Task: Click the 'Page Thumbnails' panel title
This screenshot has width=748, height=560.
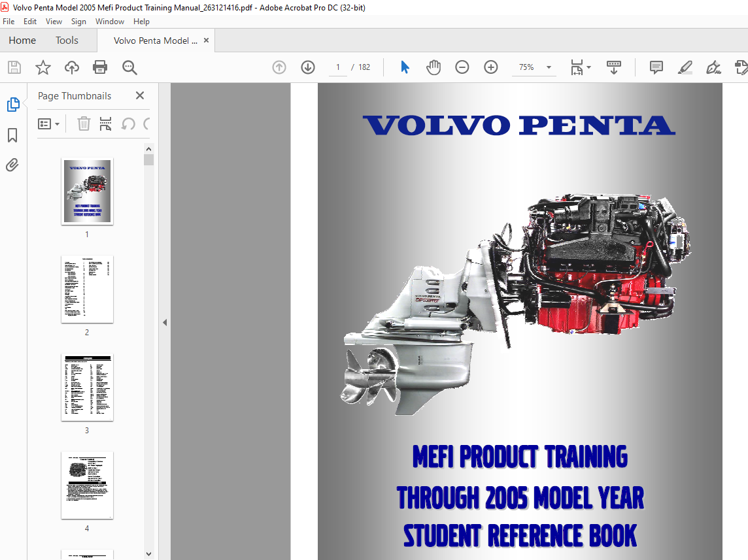Action: pos(75,96)
